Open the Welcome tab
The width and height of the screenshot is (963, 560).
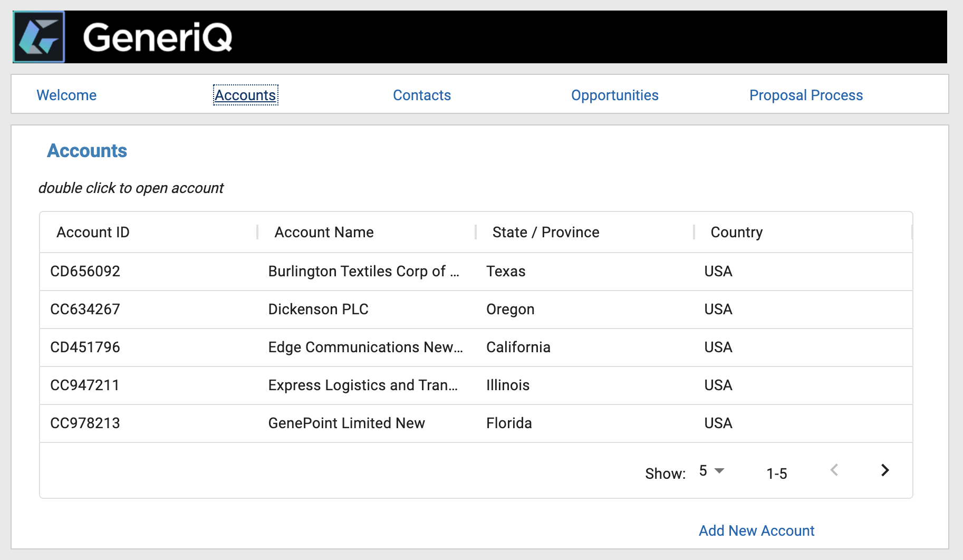[x=66, y=95]
